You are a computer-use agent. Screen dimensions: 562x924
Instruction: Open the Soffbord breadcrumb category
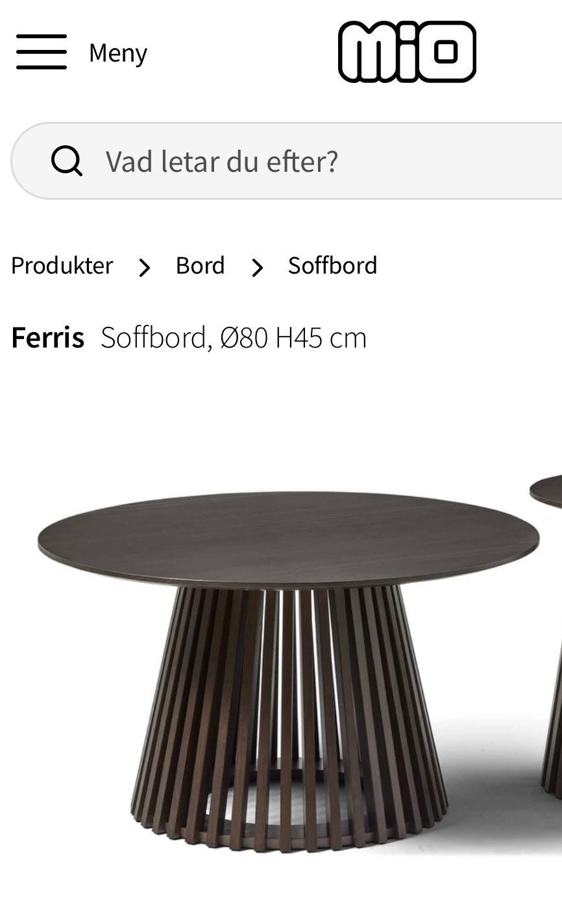click(x=333, y=266)
